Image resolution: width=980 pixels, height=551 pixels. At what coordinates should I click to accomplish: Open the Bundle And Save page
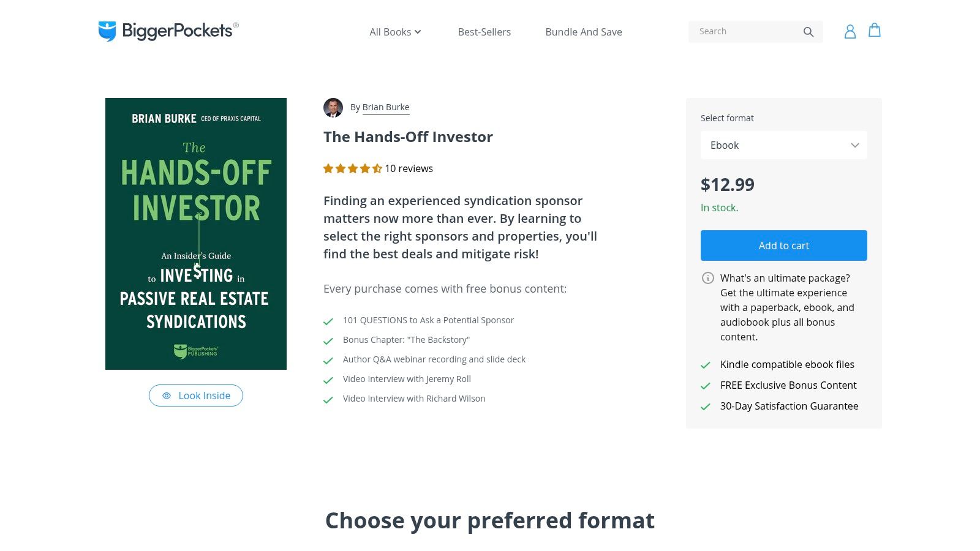tap(583, 32)
